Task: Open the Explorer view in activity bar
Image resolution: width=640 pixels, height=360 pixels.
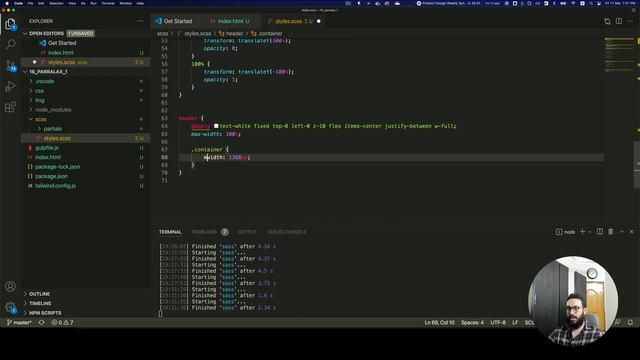Action: (x=11, y=24)
